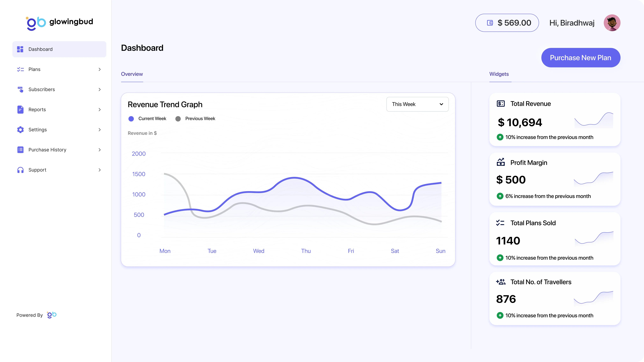
Task: Click the Plans checklist icon
Action: click(20, 69)
